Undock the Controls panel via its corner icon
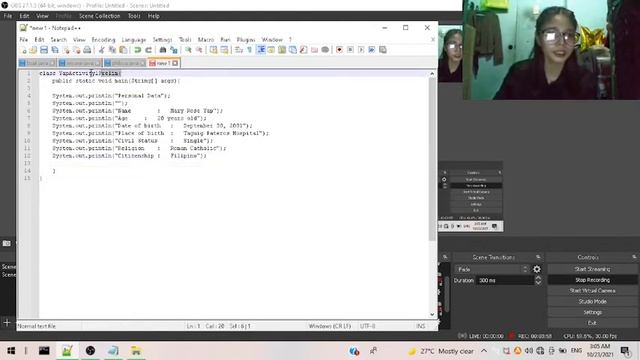640x360 pixels. [634, 257]
